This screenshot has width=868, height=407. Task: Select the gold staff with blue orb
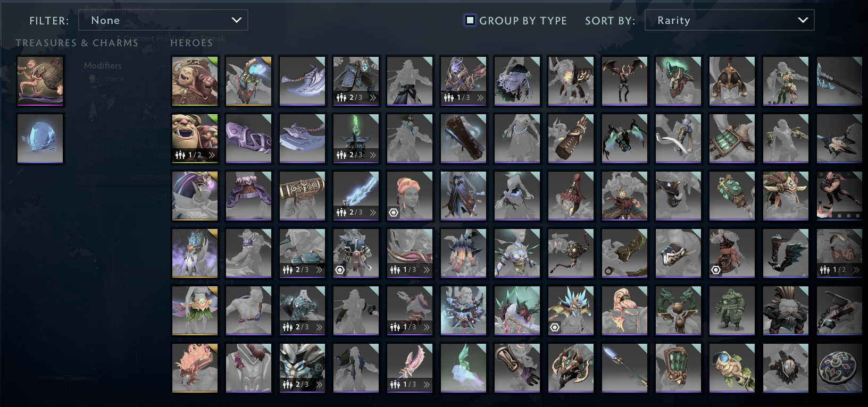(732, 368)
